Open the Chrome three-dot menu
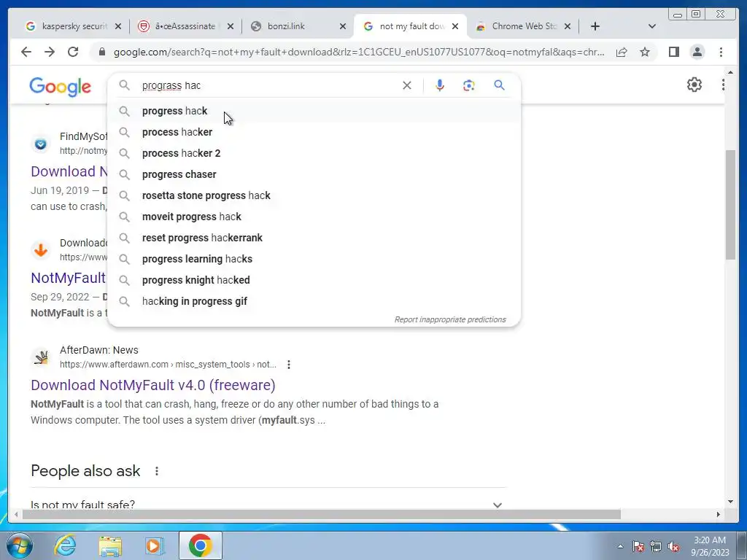This screenshot has width=747, height=560. click(x=721, y=52)
